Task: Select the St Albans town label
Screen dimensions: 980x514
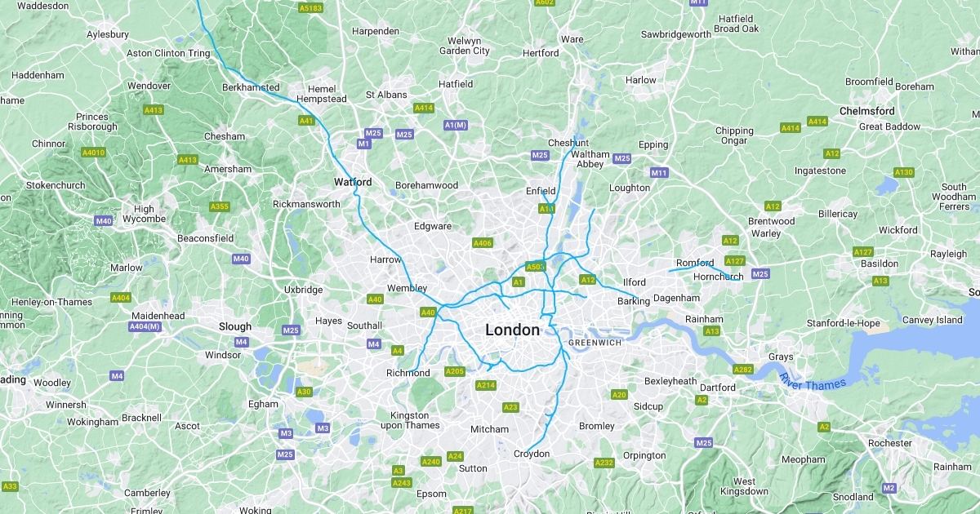Action: 386,95
